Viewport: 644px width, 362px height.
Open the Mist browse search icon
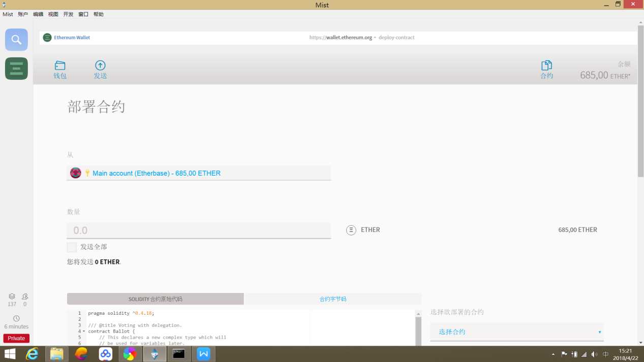tap(16, 40)
